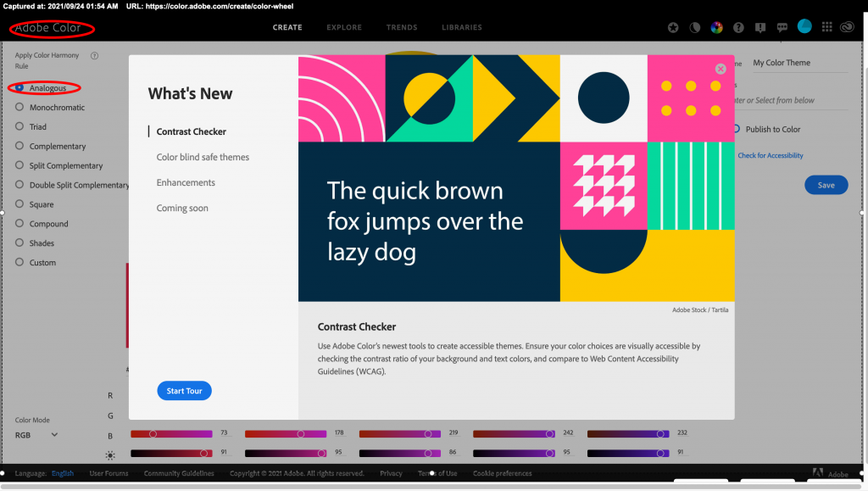This screenshot has width=868, height=491.
Task: Expand the RGB color mode dropdown
Action: click(37, 435)
